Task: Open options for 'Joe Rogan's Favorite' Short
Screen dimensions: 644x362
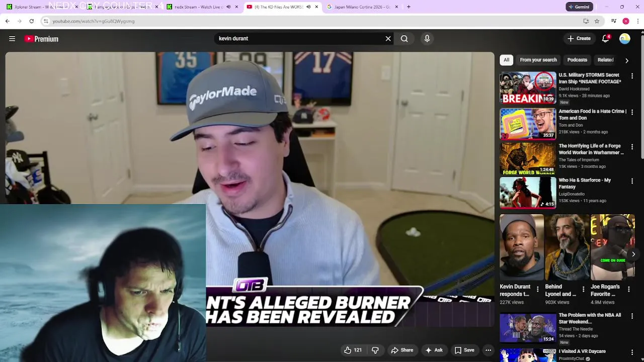Action: point(629,289)
